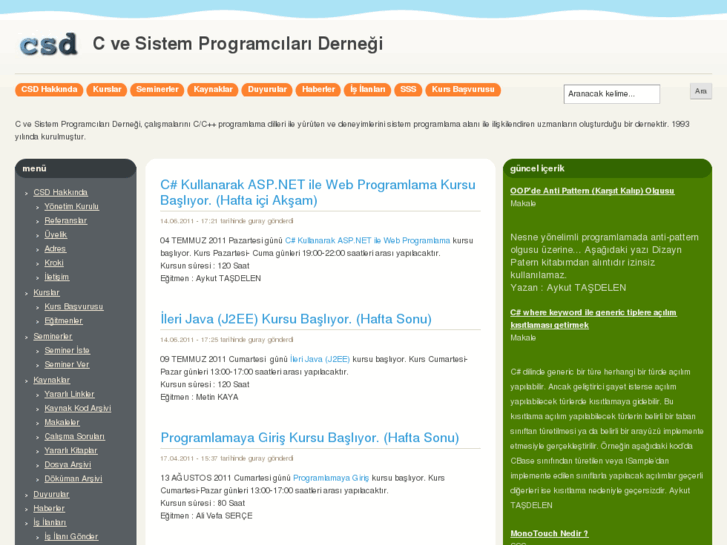Open Haberler in the top navigation

click(318, 90)
